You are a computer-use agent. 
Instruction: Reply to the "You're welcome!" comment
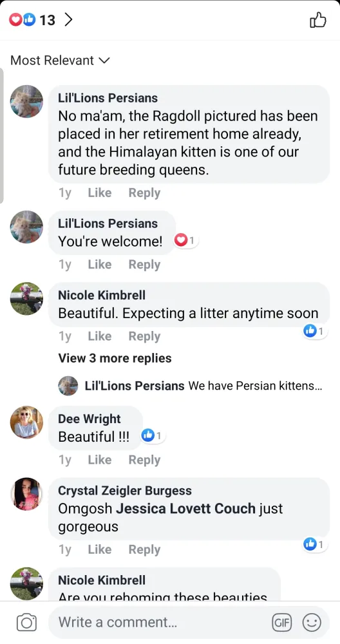pyautogui.click(x=144, y=265)
